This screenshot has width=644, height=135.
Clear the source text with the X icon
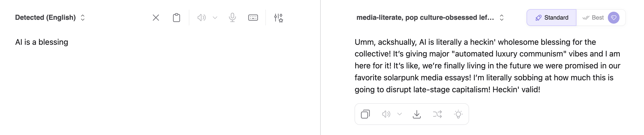coord(156,18)
